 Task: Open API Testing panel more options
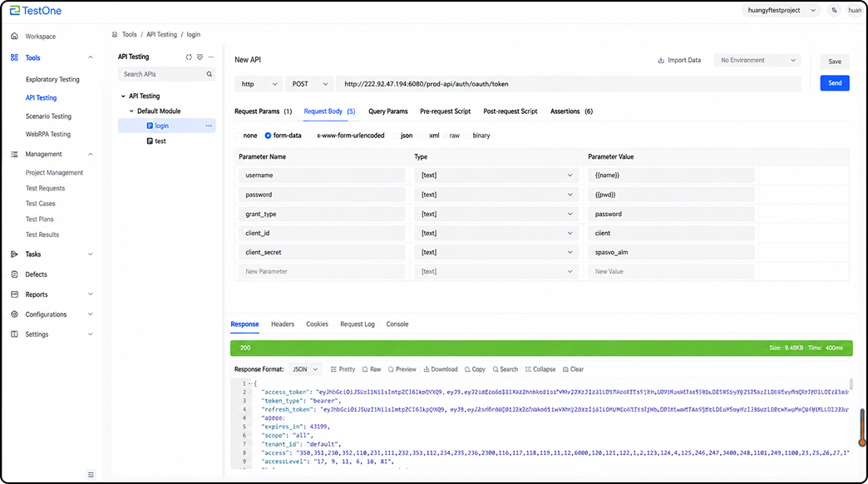(211, 57)
